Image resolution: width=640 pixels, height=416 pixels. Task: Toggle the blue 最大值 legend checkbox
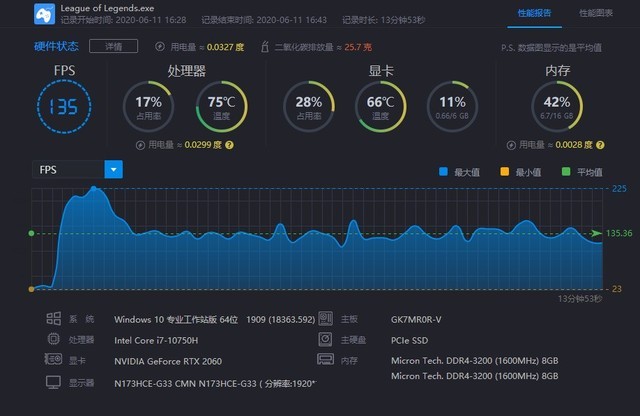(443, 172)
